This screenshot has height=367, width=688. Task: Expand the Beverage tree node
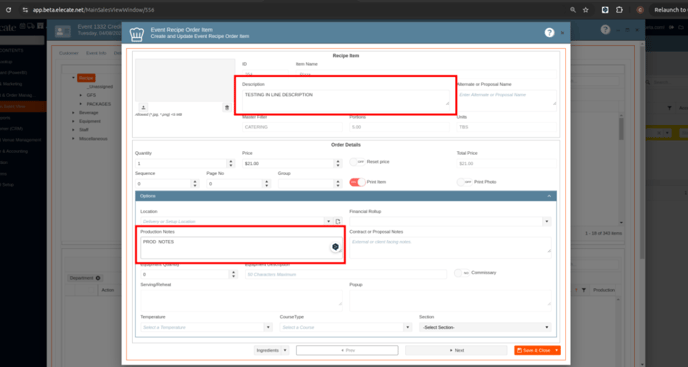[73, 113]
